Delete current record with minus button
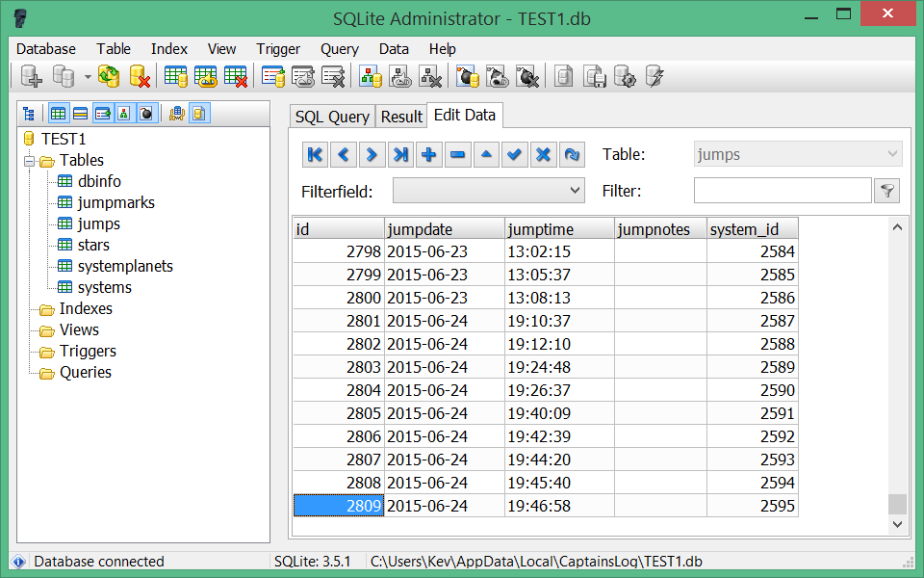The height and width of the screenshot is (578, 924). pos(457,154)
